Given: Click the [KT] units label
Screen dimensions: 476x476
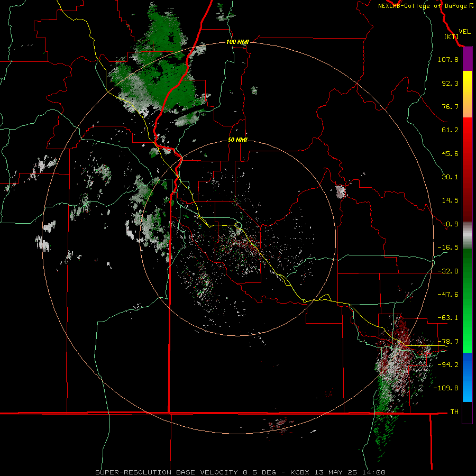Looking at the screenshot, I should pos(451,36).
